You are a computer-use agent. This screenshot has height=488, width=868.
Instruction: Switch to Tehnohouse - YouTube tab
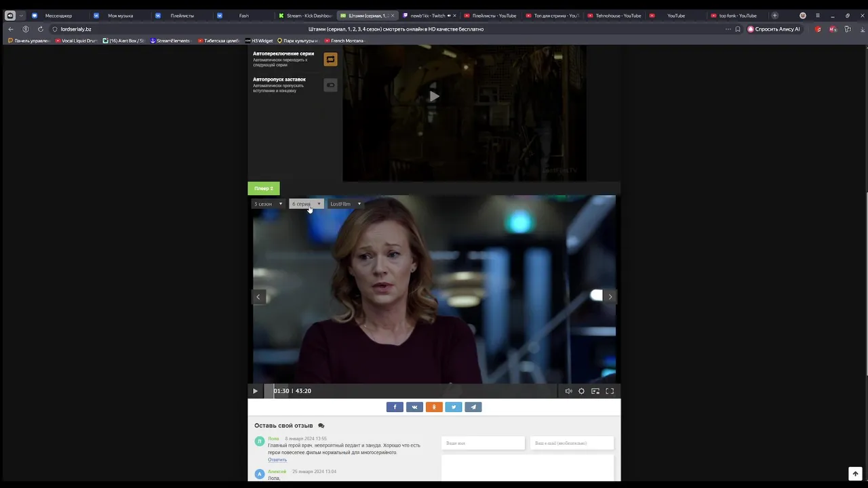click(x=614, y=16)
